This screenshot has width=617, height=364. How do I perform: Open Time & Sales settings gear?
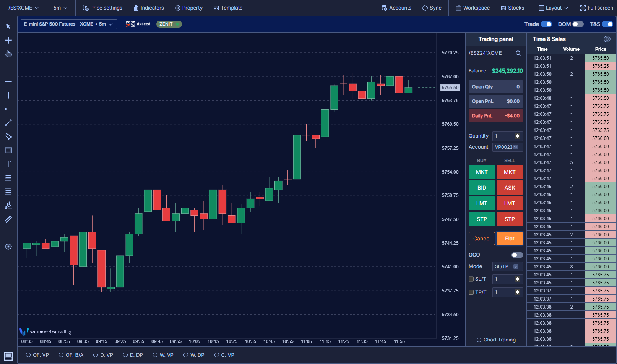point(607,39)
